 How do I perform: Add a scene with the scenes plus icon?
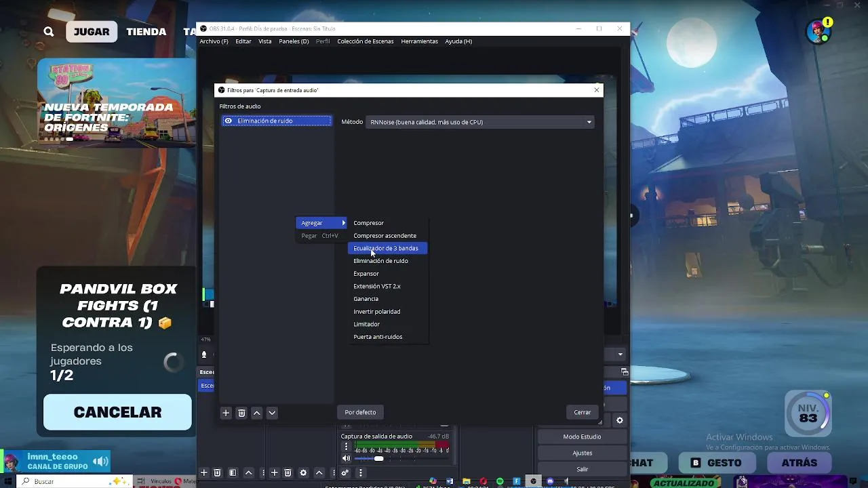(203, 472)
